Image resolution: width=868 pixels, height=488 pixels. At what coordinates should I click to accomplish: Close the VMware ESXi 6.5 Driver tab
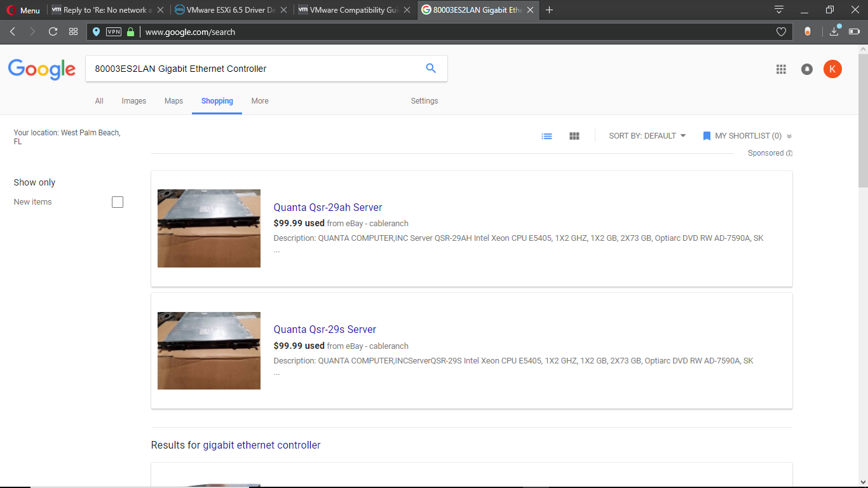pos(283,10)
